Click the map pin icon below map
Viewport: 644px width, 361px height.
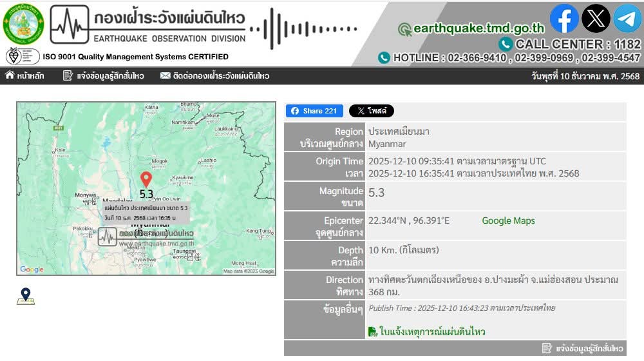tap(26, 297)
